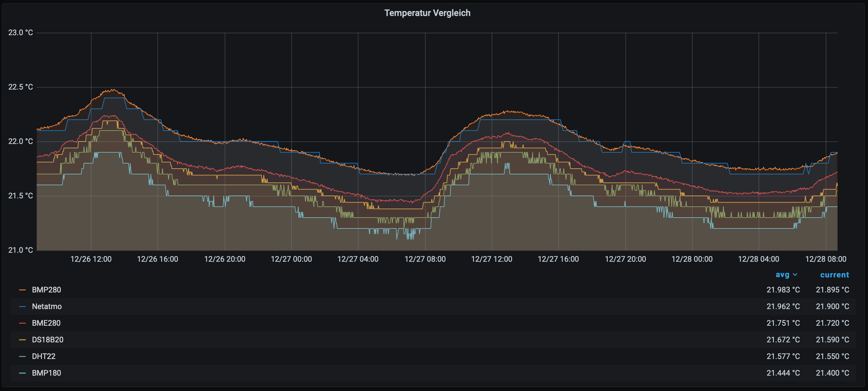Click the DS18B20 yellow legend color line
Image resolution: width=868 pixels, height=391 pixels.
[22, 339]
